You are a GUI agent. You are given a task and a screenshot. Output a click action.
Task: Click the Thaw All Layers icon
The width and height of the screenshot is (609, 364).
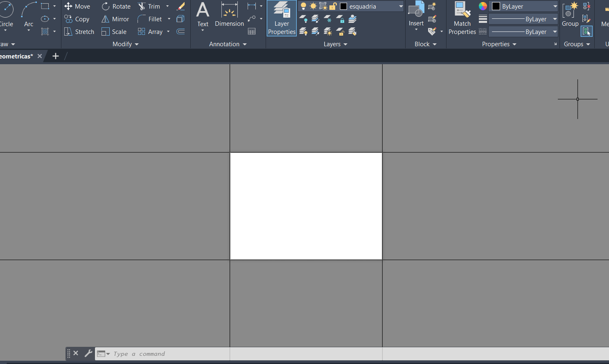328,31
